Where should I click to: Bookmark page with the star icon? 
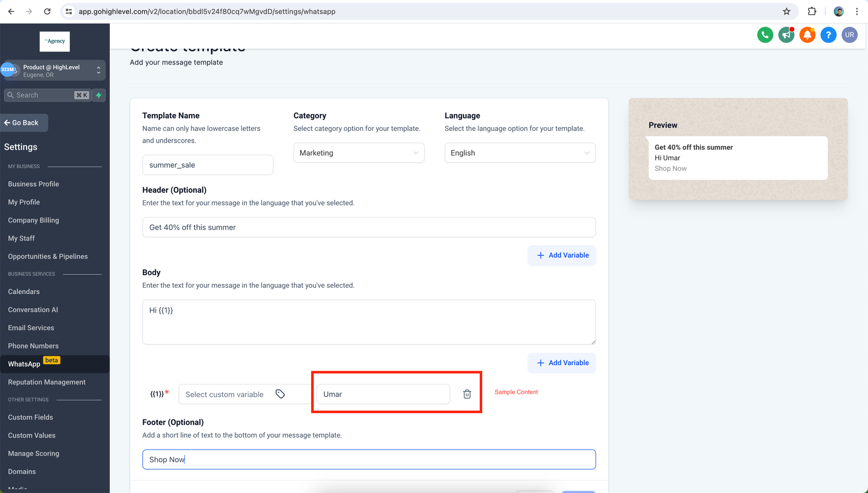pyautogui.click(x=786, y=11)
